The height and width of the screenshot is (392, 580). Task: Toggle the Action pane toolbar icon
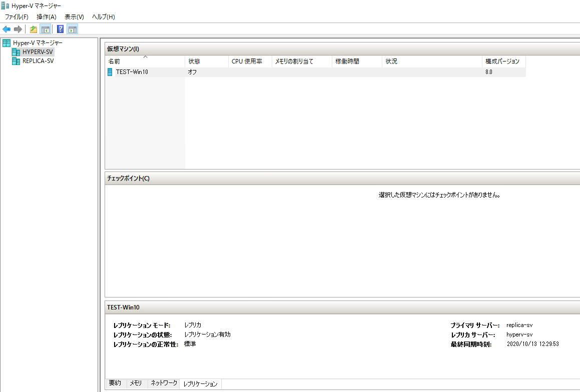coord(73,29)
